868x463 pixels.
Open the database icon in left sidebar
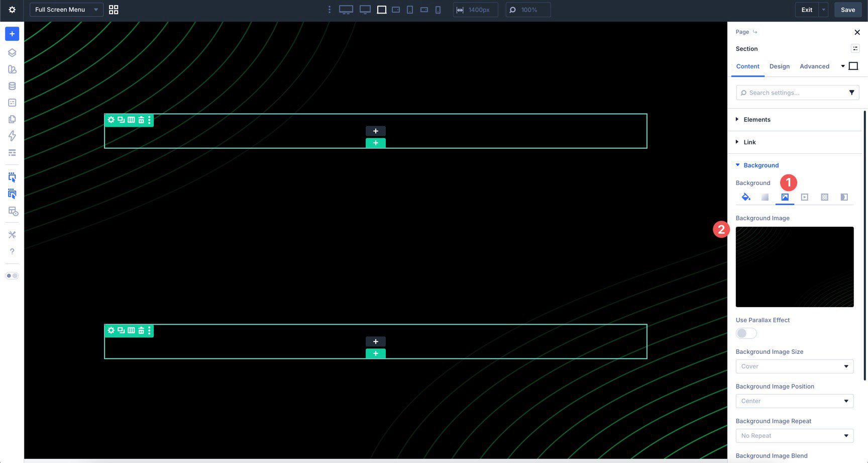point(12,86)
